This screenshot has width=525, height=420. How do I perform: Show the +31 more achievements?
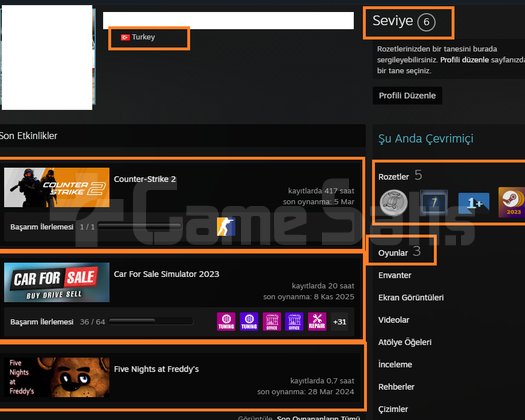[340, 322]
